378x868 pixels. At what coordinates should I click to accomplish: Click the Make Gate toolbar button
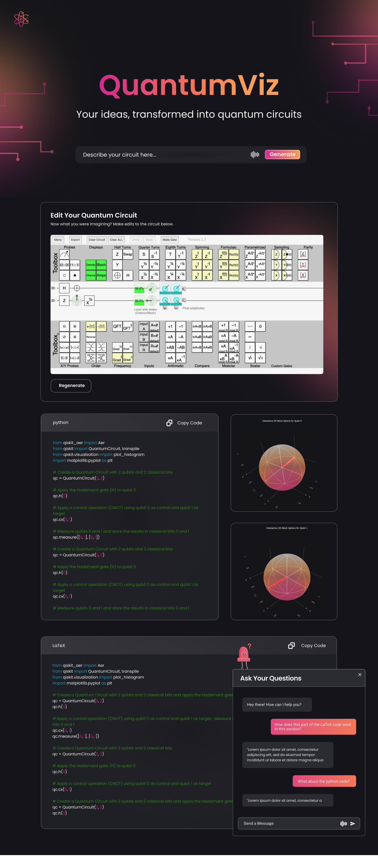(x=169, y=240)
